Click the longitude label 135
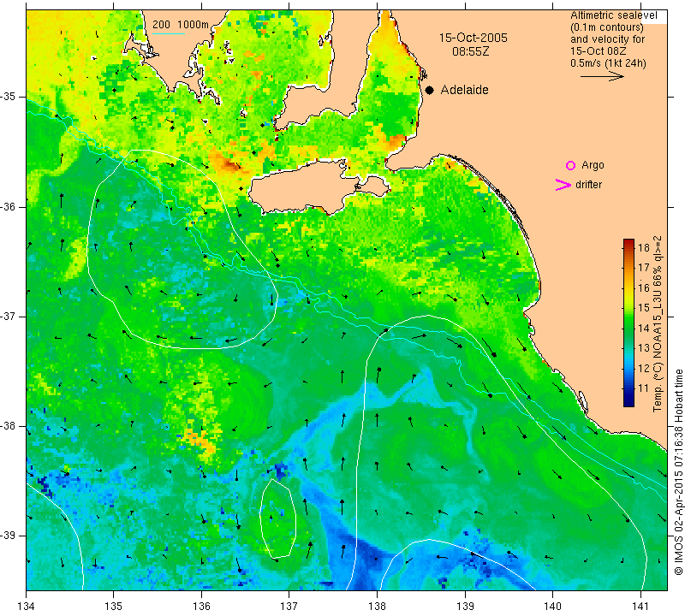Image resolution: width=685 pixels, height=616 pixels. pyautogui.click(x=114, y=606)
